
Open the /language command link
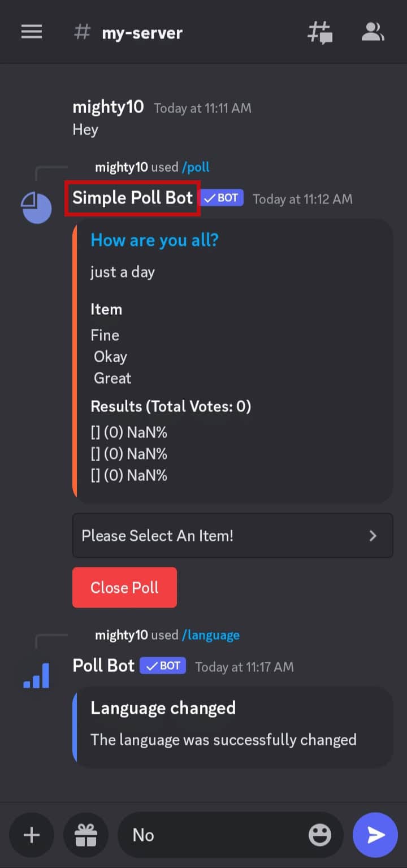click(x=210, y=635)
